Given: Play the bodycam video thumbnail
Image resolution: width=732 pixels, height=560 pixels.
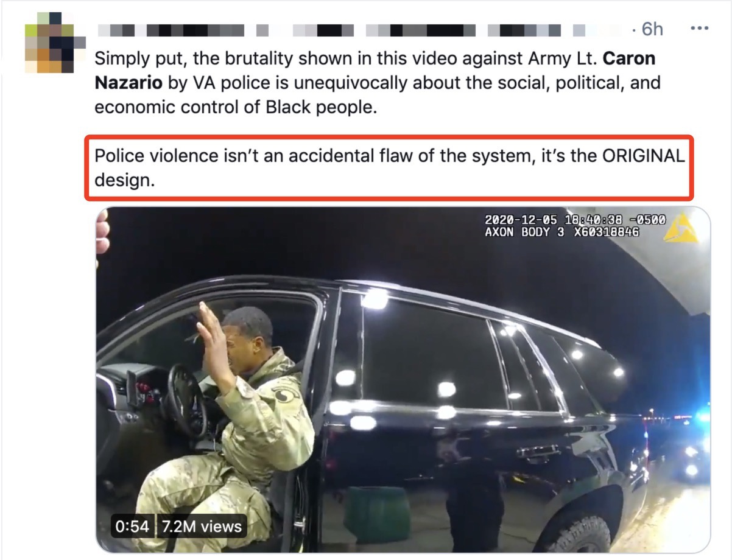Looking at the screenshot, I should click(403, 380).
